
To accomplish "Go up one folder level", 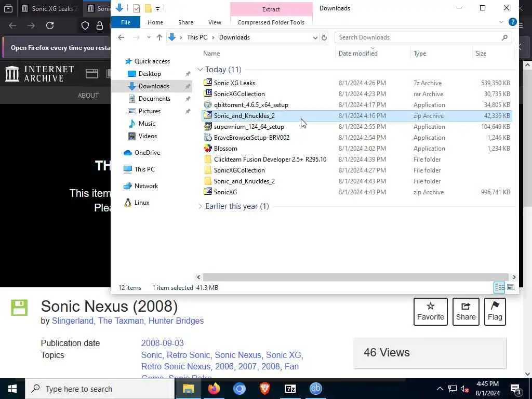I will pyautogui.click(x=159, y=37).
